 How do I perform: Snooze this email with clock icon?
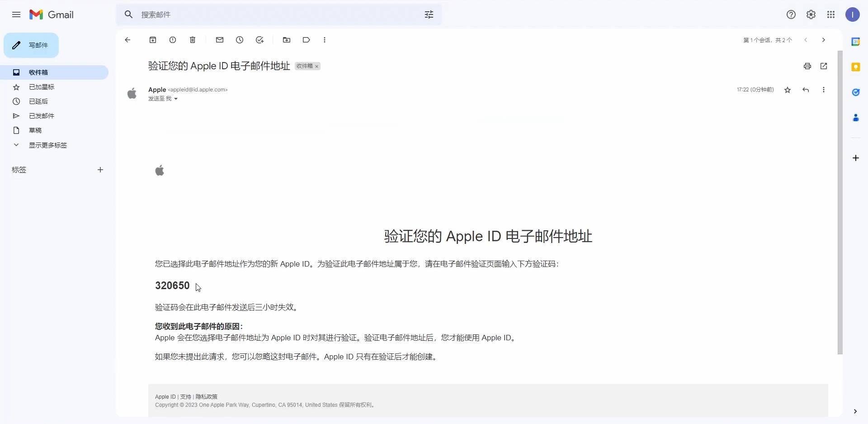click(x=240, y=40)
